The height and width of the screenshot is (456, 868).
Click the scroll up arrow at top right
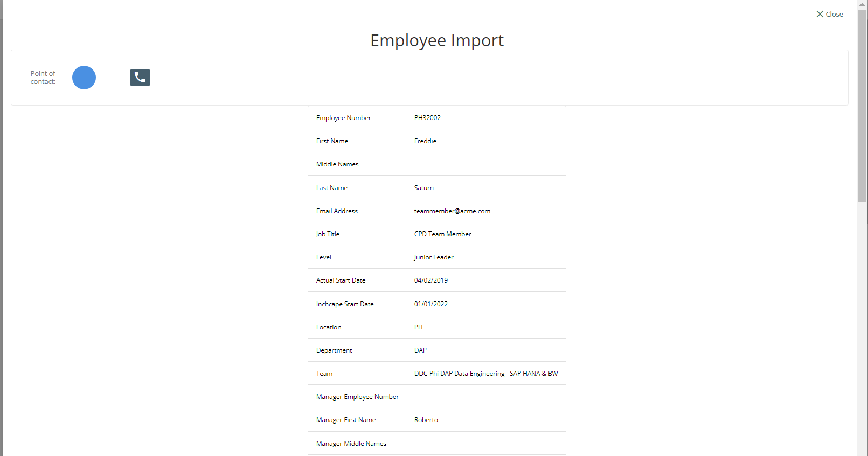click(862, 4)
